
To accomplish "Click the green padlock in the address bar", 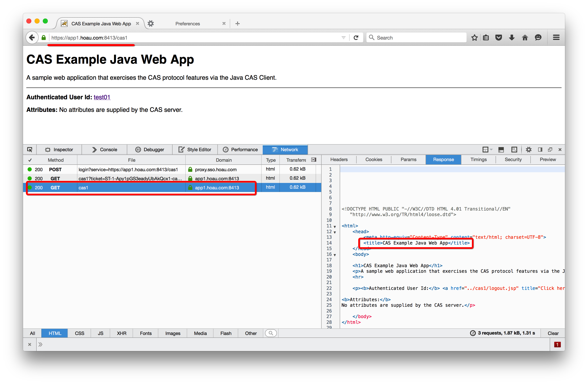I will click(x=44, y=37).
